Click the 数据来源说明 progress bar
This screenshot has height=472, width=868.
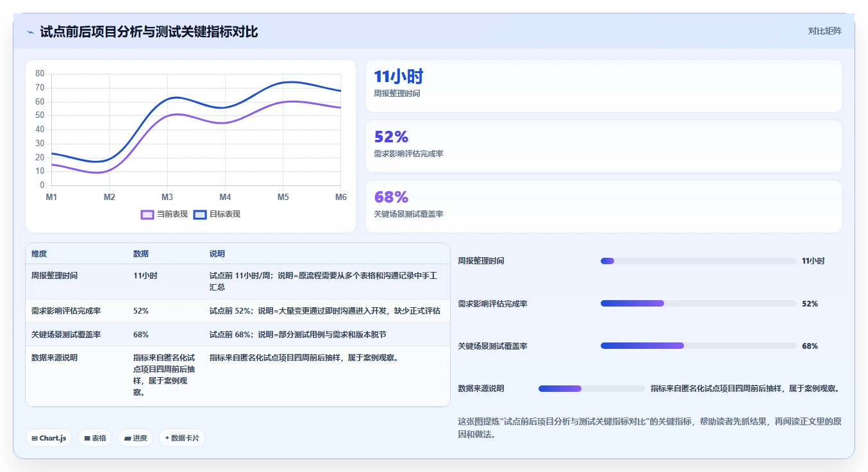tap(592, 389)
